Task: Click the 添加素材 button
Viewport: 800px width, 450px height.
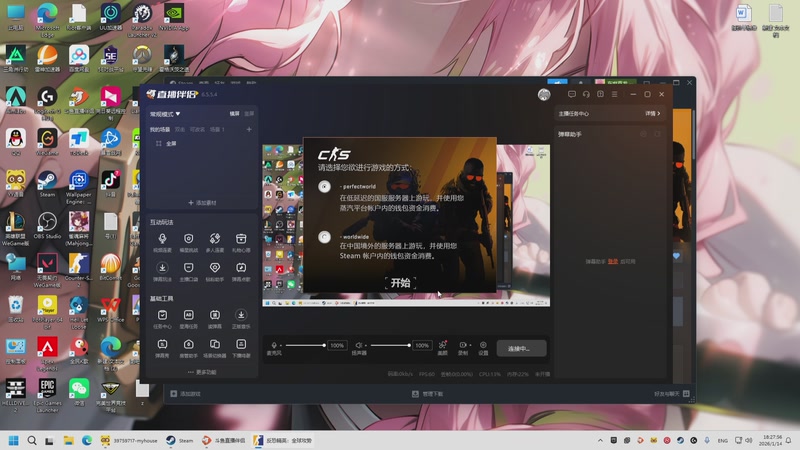Action: (x=202, y=203)
